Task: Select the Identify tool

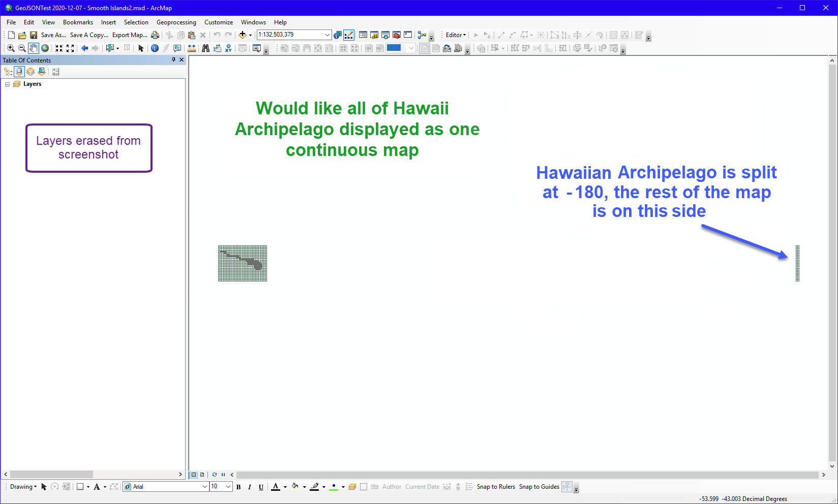Action: tap(155, 48)
